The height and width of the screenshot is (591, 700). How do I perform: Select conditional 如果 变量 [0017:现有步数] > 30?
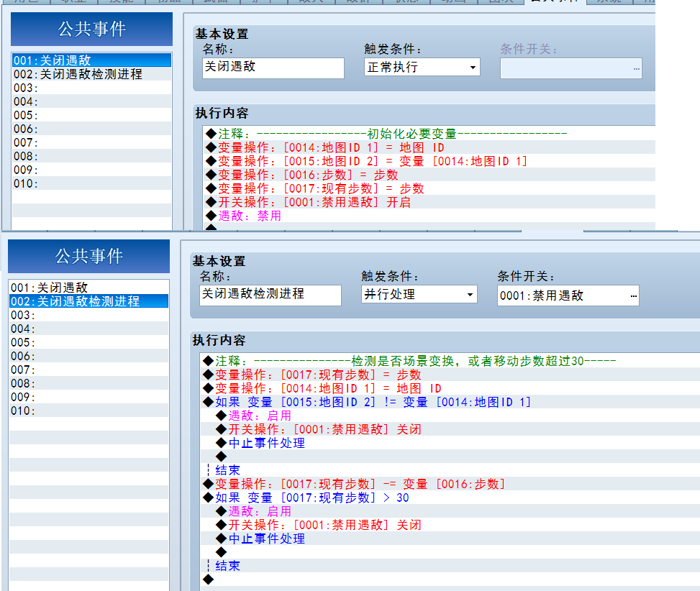pyautogui.click(x=450, y=498)
